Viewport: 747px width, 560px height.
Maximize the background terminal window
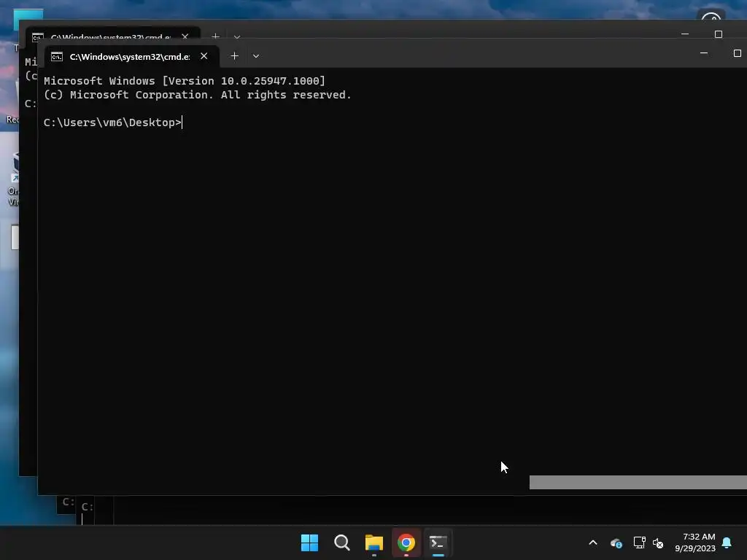tap(719, 34)
